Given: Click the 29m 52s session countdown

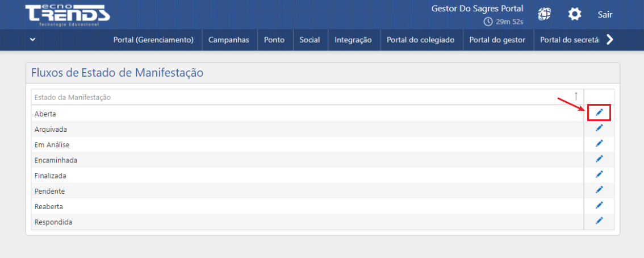Looking at the screenshot, I should pyautogui.click(x=510, y=22).
